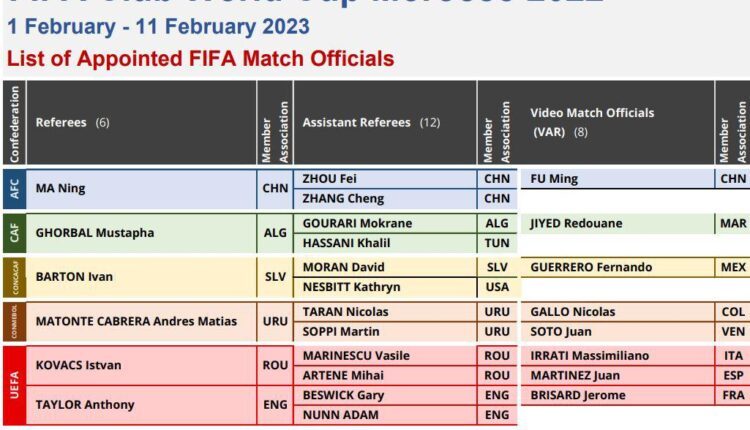
Task: Select referee TAYLOR Anthony cell
Action: click(x=83, y=405)
